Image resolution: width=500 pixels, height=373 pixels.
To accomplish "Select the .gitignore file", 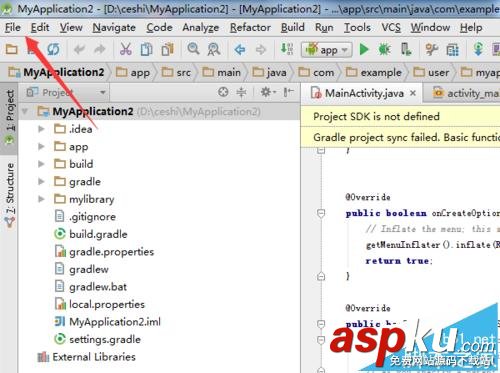I will 85,217.
